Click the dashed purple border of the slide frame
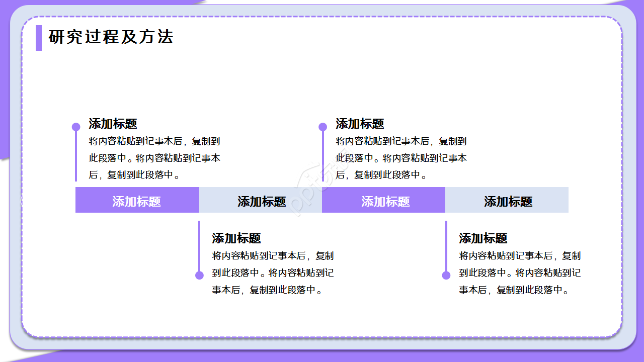644x362 pixels. (x=322, y=17)
